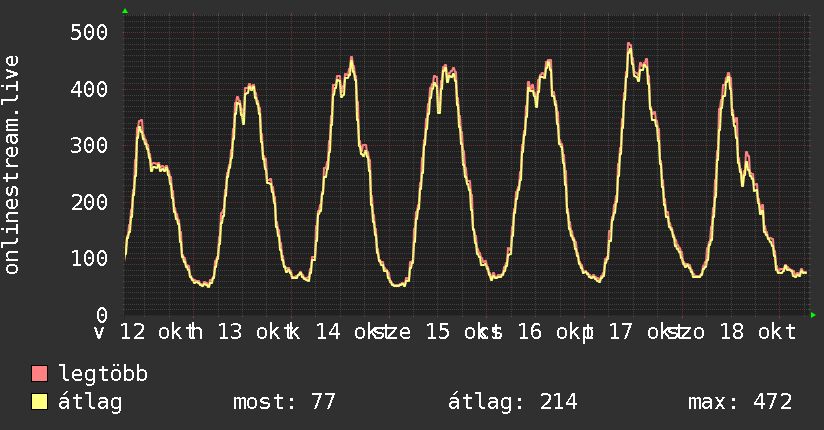Click the green arrow ending the x-axis
Image resolution: width=824 pixels, height=430 pixels.
click(x=813, y=315)
